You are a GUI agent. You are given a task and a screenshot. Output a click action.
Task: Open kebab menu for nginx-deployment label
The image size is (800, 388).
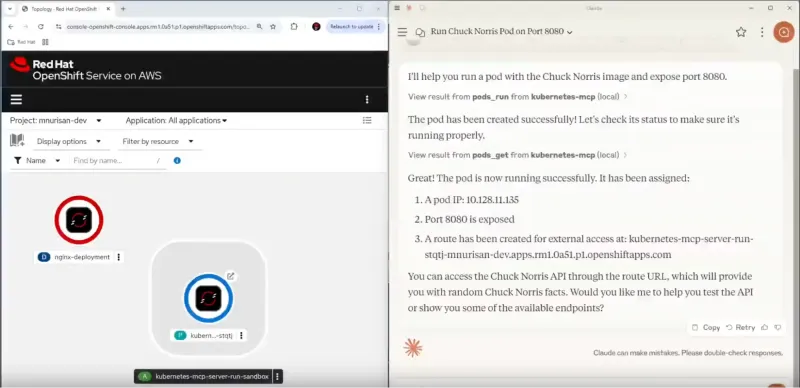click(x=119, y=257)
